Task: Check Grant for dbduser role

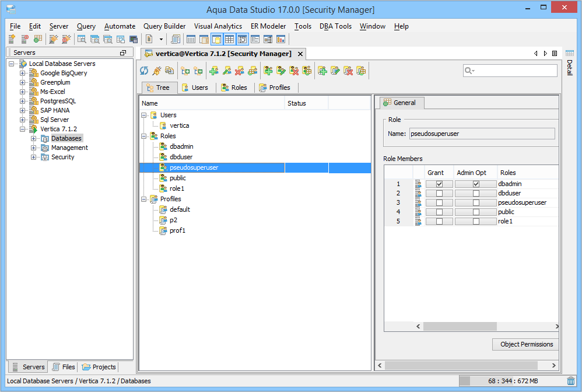Action: pyautogui.click(x=439, y=194)
